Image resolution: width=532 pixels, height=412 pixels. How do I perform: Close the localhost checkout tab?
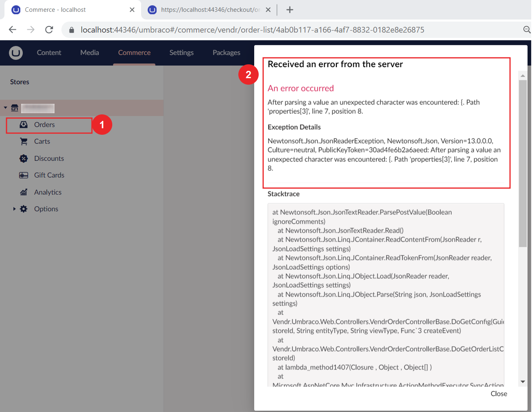tap(268, 10)
